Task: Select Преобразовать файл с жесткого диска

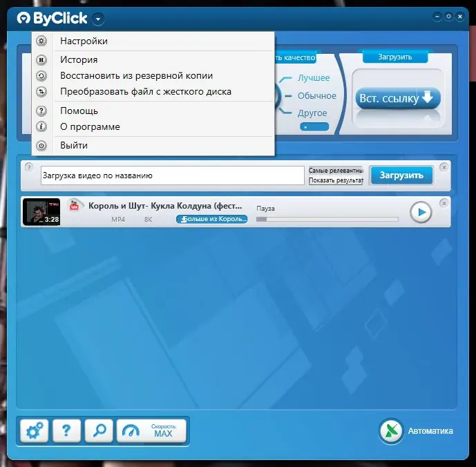Action: 146,91
